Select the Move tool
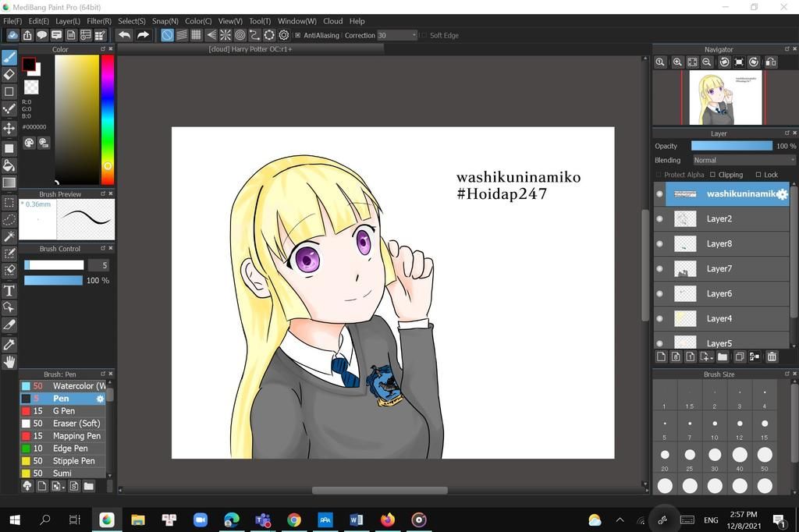 click(9, 128)
